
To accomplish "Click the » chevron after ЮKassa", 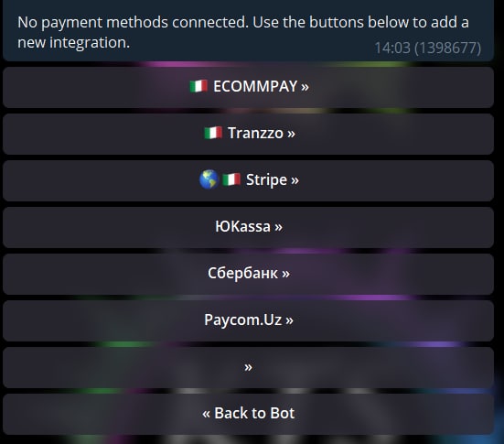I will click(278, 227).
